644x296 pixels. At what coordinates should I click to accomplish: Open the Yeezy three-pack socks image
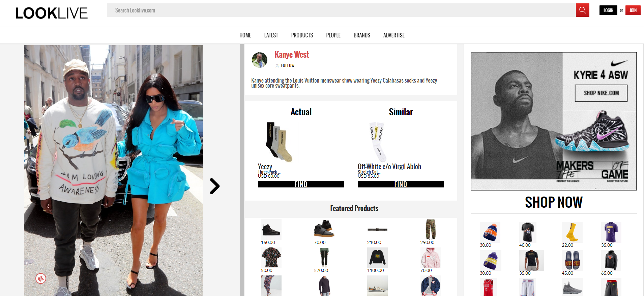pyautogui.click(x=279, y=142)
